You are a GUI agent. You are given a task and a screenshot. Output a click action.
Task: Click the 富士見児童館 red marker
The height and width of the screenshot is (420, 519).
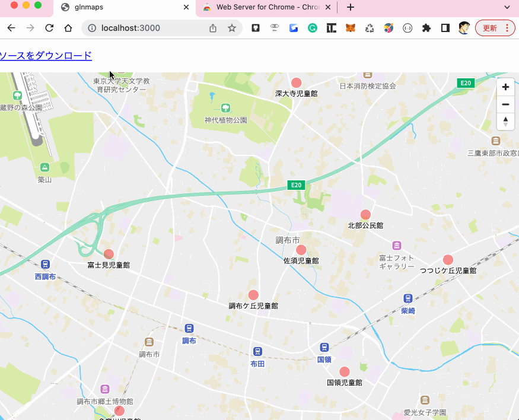click(x=109, y=254)
